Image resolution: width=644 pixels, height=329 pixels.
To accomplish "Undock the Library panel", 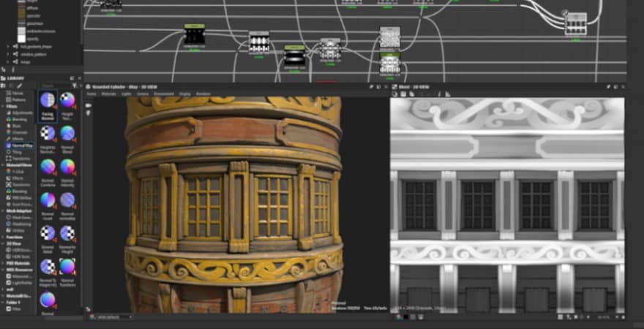I will coord(72,78).
